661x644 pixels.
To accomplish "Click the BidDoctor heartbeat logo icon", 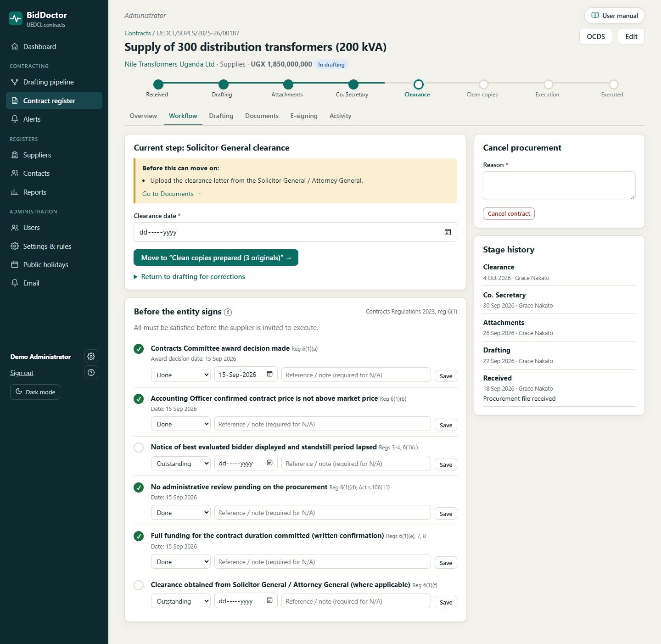I will pos(16,19).
